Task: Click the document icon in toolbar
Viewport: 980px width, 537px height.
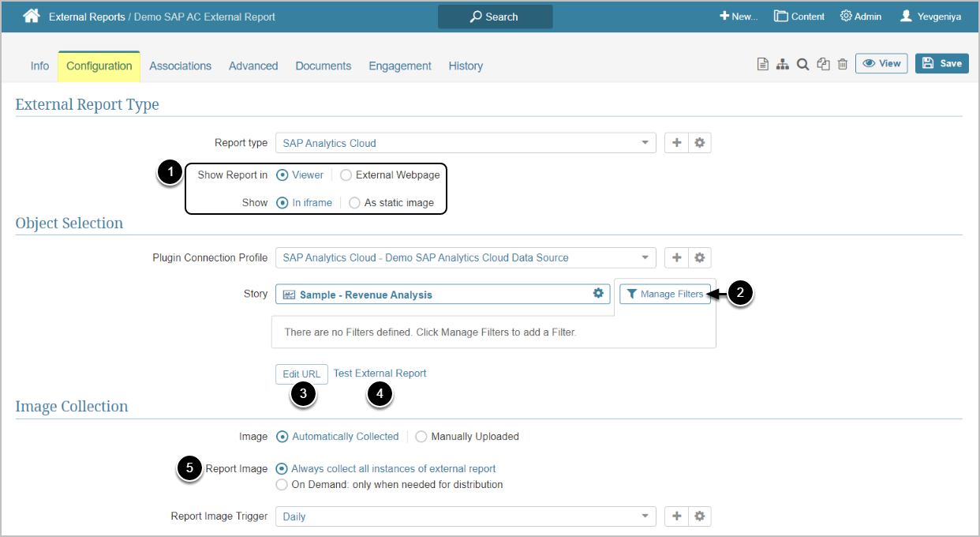Action: (762, 65)
